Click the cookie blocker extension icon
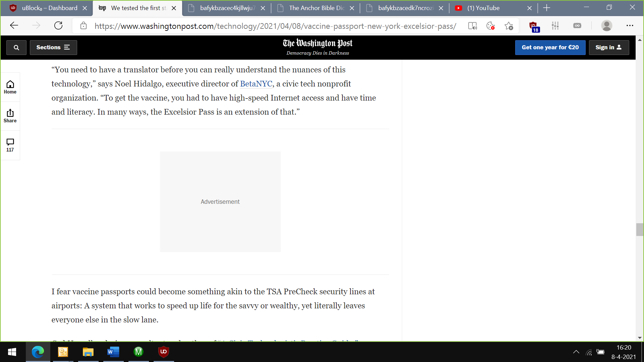 491,25
